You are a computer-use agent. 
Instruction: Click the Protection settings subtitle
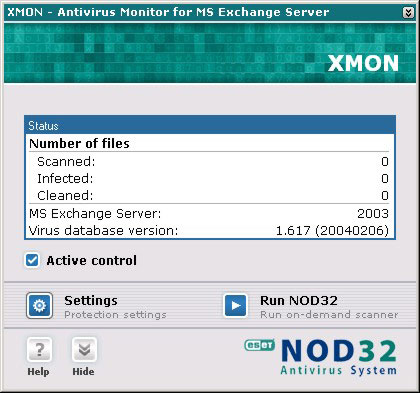coord(115,315)
